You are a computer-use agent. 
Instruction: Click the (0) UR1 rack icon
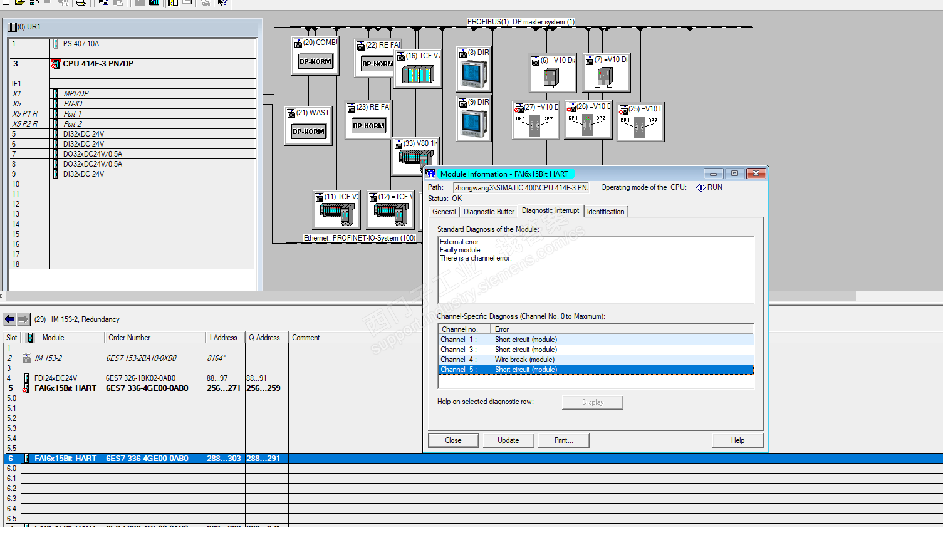point(12,27)
